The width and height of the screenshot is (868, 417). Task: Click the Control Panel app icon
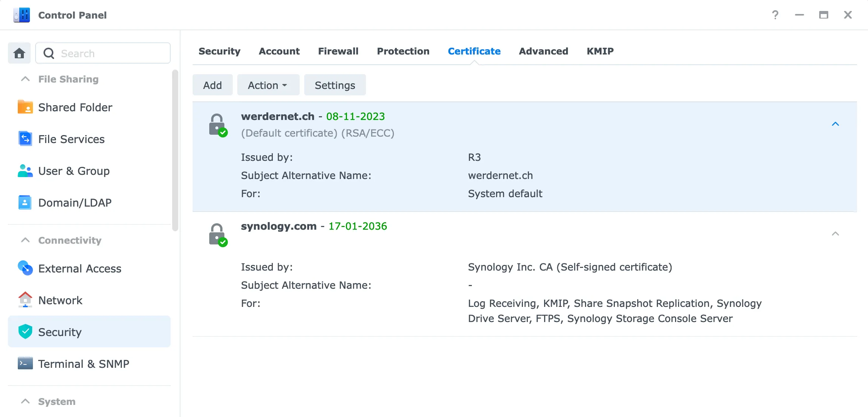click(22, 15)
